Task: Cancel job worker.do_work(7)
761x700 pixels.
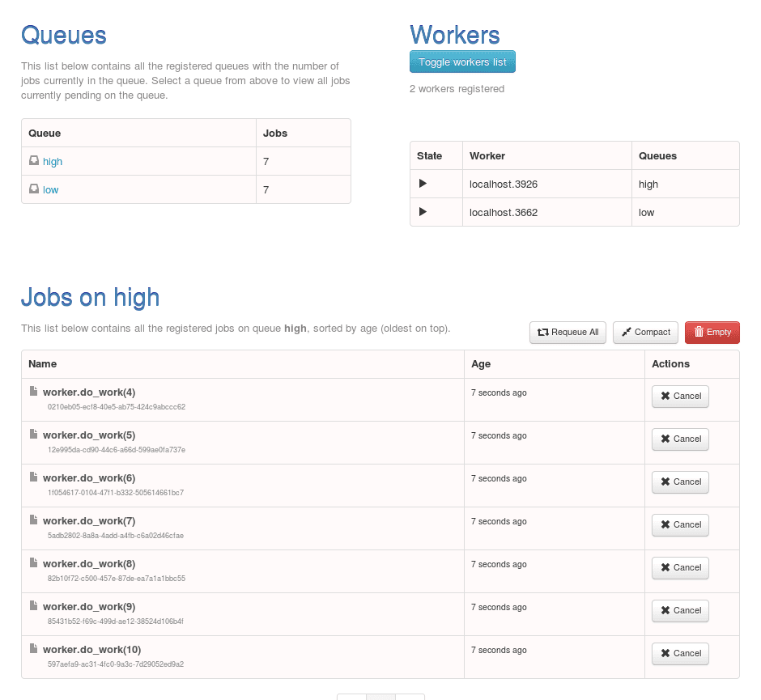Action: click(680, 525)
